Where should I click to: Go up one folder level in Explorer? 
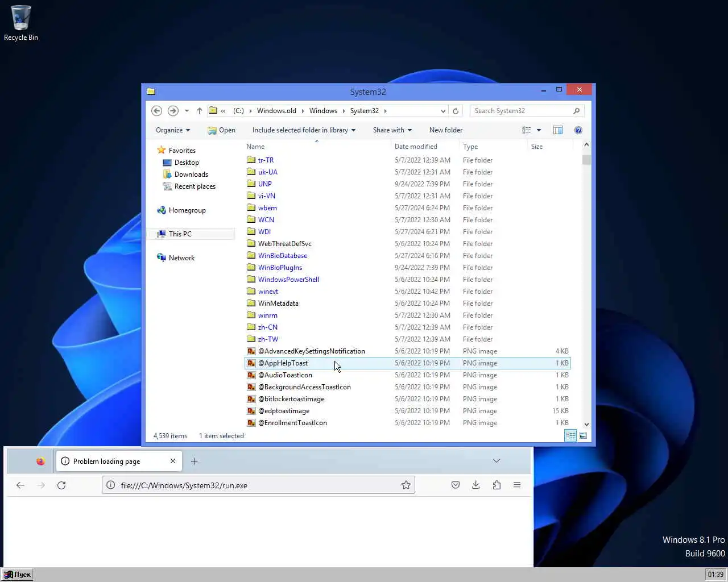click(x=200, y=111)
